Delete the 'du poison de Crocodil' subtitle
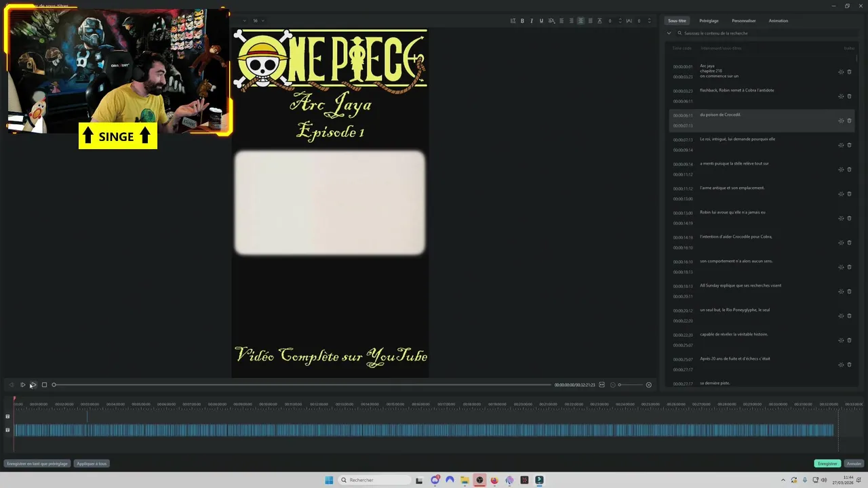Screen dimensions: 868x488 tap(849, 121)
